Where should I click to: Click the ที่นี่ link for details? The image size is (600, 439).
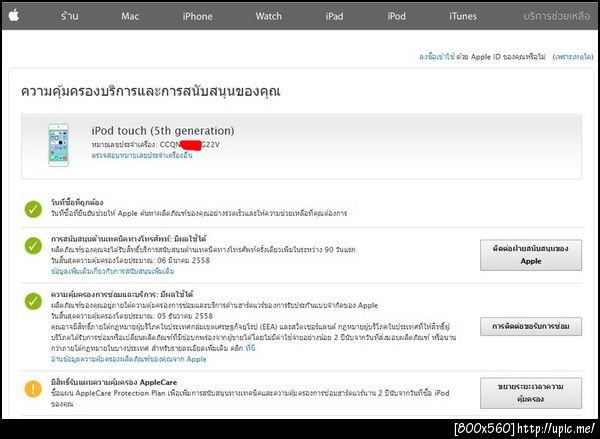click(x=250, y=348)
